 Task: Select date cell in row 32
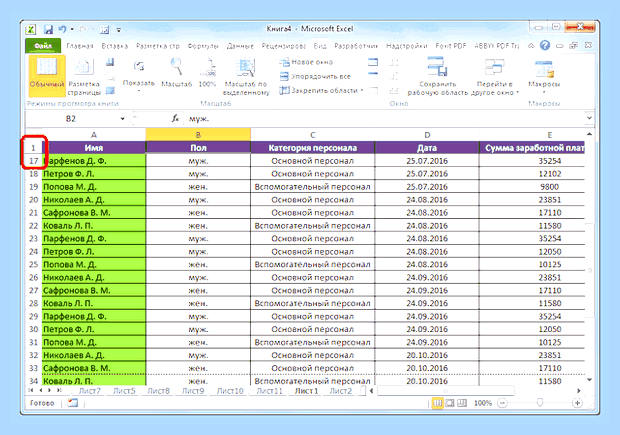tap(427, 355)
